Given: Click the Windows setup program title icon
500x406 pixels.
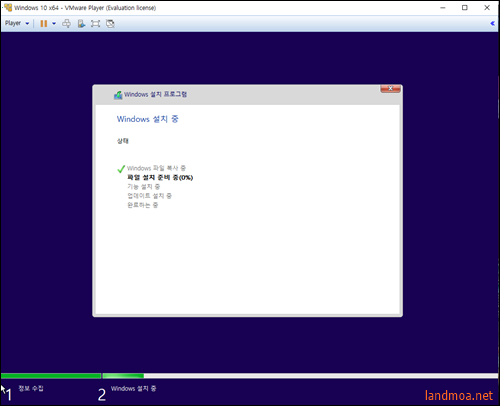Looking at the screenshot, I should [118, 95].
